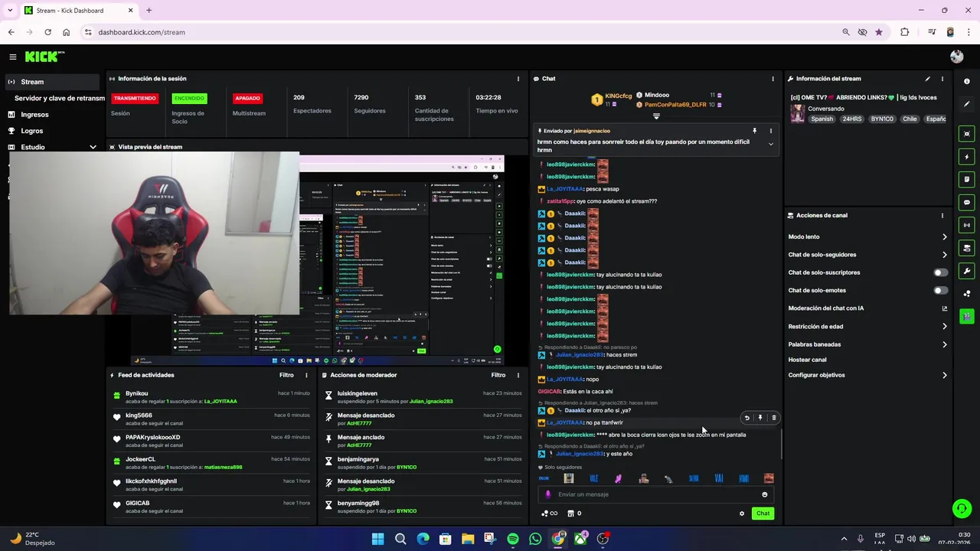Open the hamburger menu beside the Kick logo
This screenshot has width=980, height=551.
point(12,57)
